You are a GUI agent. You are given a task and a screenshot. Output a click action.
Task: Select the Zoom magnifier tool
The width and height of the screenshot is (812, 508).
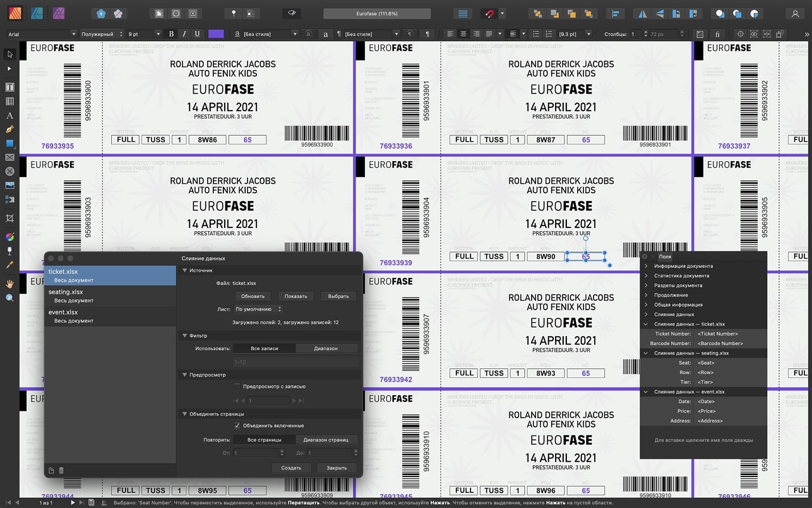[9, 298]
